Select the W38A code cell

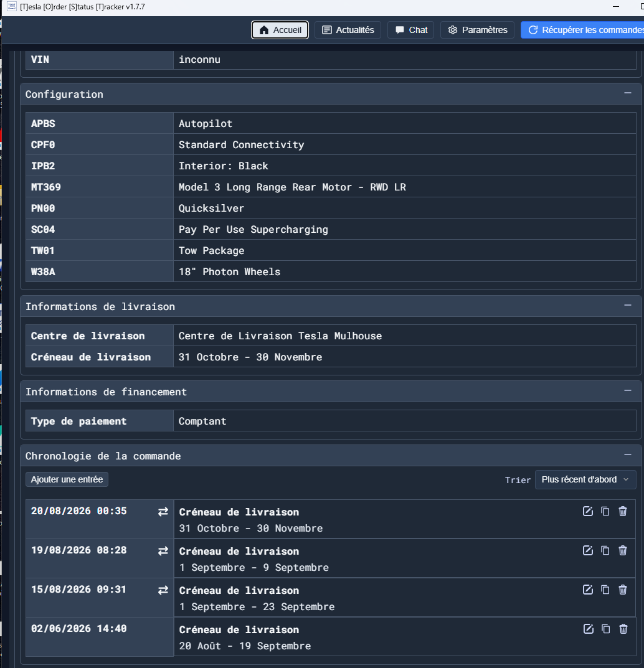100,271
